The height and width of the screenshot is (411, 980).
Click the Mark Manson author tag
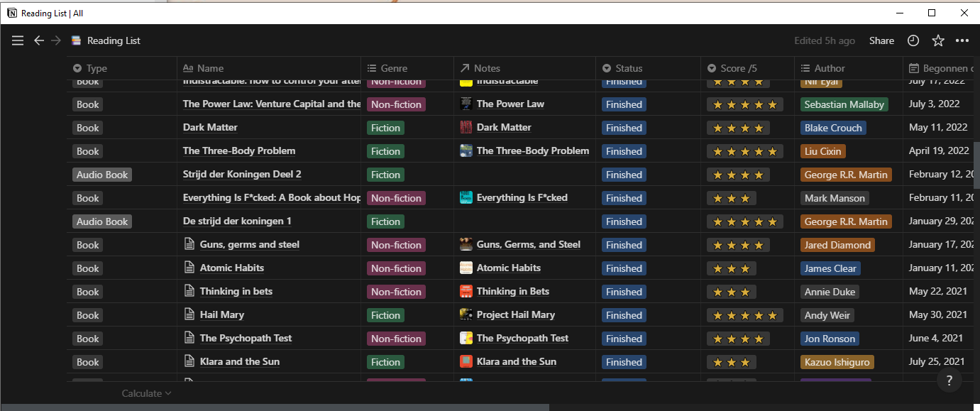[835, 198]
